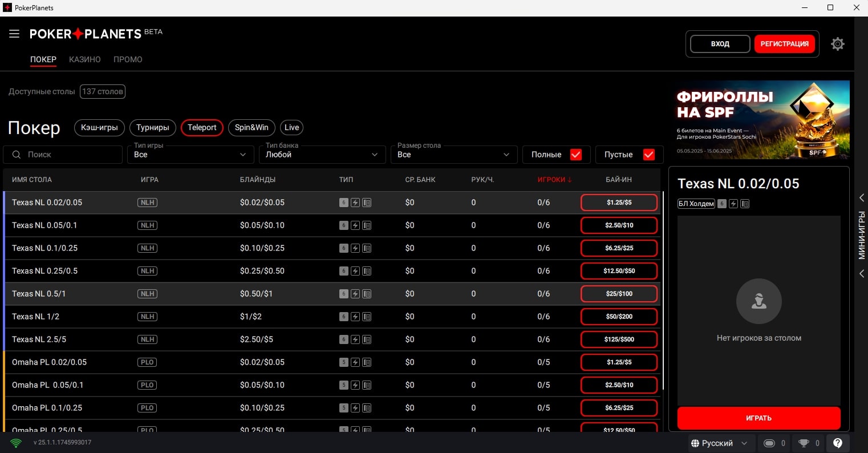Image resolution: width=868 pixels, height=453 pixels.
Task: Click the $125/$500 buy-in button
Action: coord(619,339)
